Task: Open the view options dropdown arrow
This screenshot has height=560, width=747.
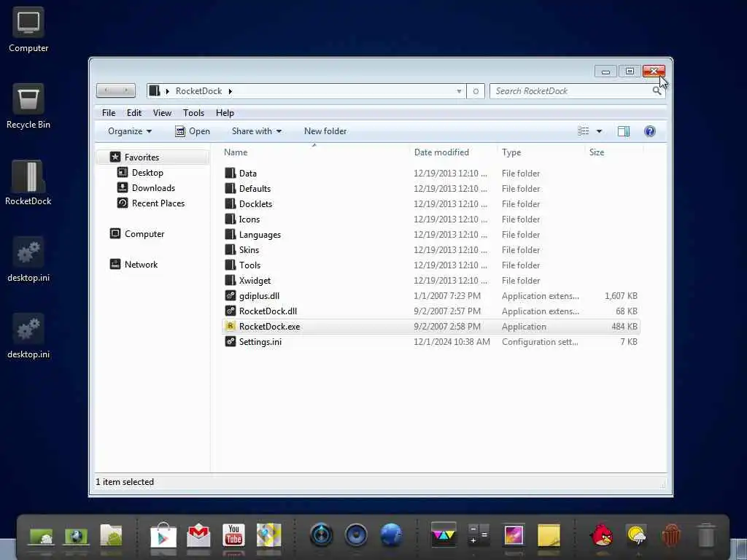Action: pos(600,131)
